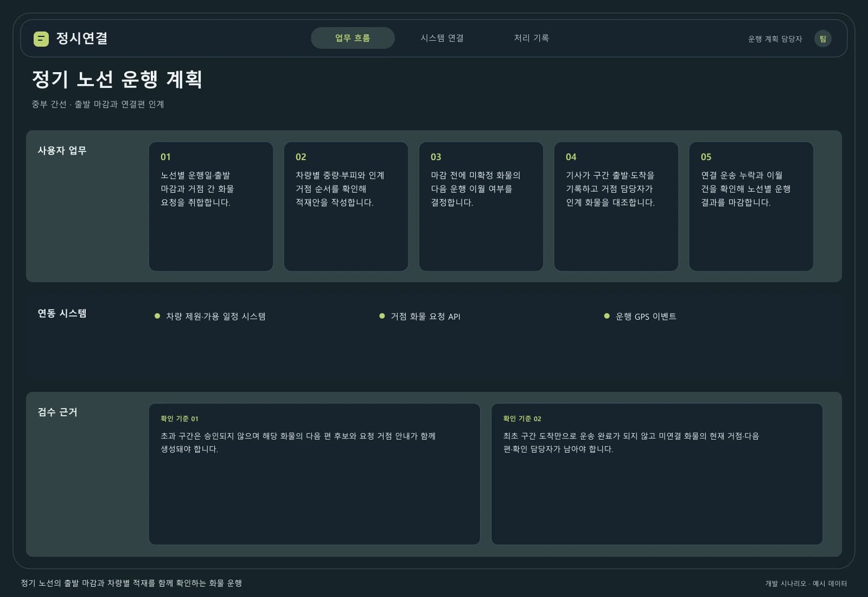This screenshot has height=597, width=868.
Task: Open step card 05 연결 운송 누락
Action: tap(751, 206)
